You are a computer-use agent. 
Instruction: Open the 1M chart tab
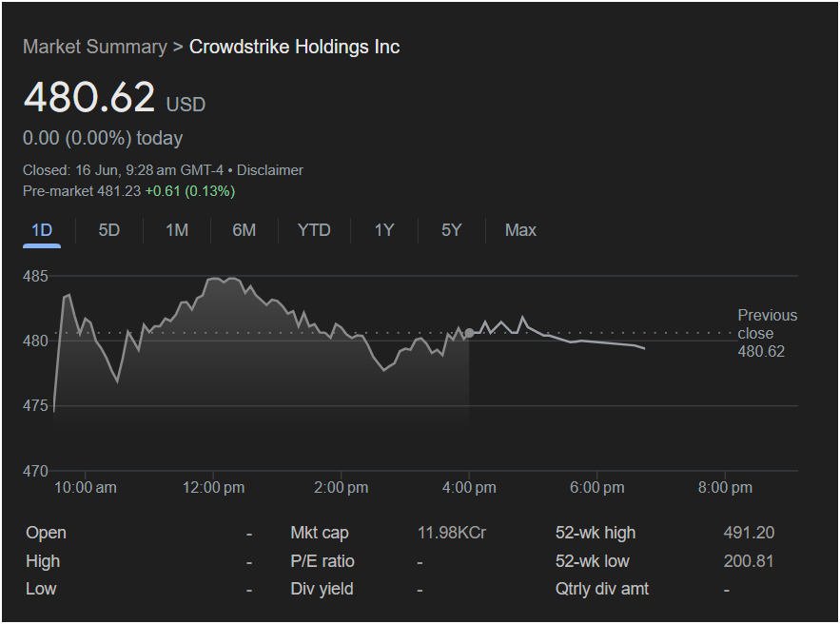pyautogui.click(x=177, y=230)
